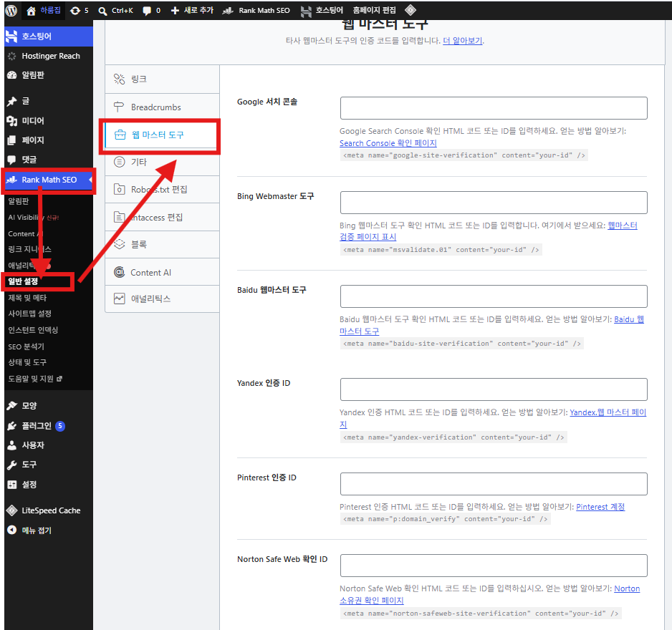The image size is (672, 630).
Task: Open the Users (사용자) sidebar menu
Action: click(49, 445)
